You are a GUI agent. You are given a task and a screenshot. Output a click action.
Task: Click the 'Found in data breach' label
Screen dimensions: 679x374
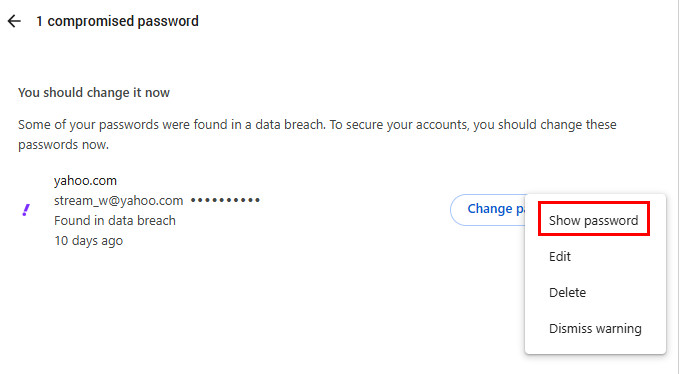[115, 220]
